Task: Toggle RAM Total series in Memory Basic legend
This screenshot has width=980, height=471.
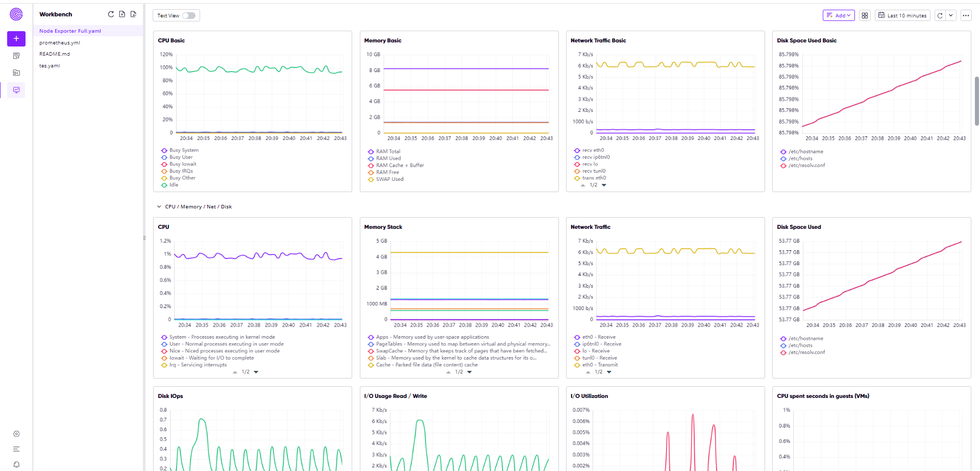Action: [388, 152]
